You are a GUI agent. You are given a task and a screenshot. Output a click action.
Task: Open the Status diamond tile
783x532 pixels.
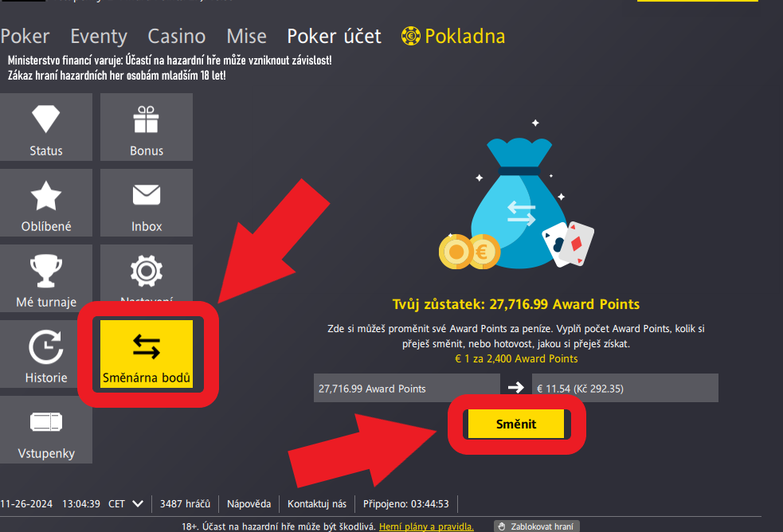click(46, 127)
